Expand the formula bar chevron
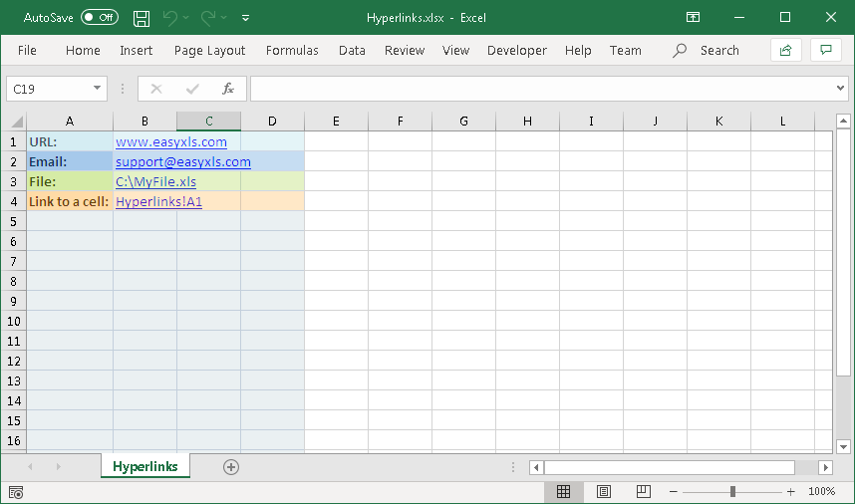855x504 pixels. coord(840,89)
